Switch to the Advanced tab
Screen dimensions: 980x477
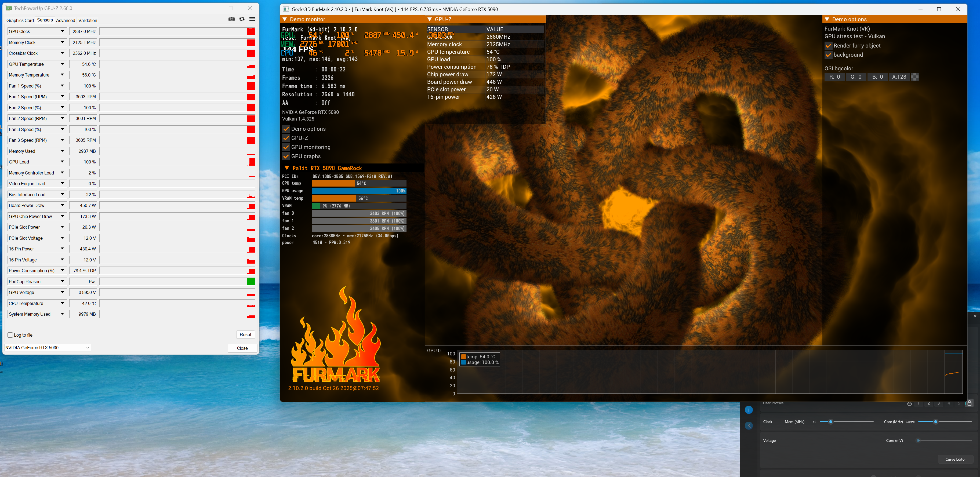pos(66,21)
